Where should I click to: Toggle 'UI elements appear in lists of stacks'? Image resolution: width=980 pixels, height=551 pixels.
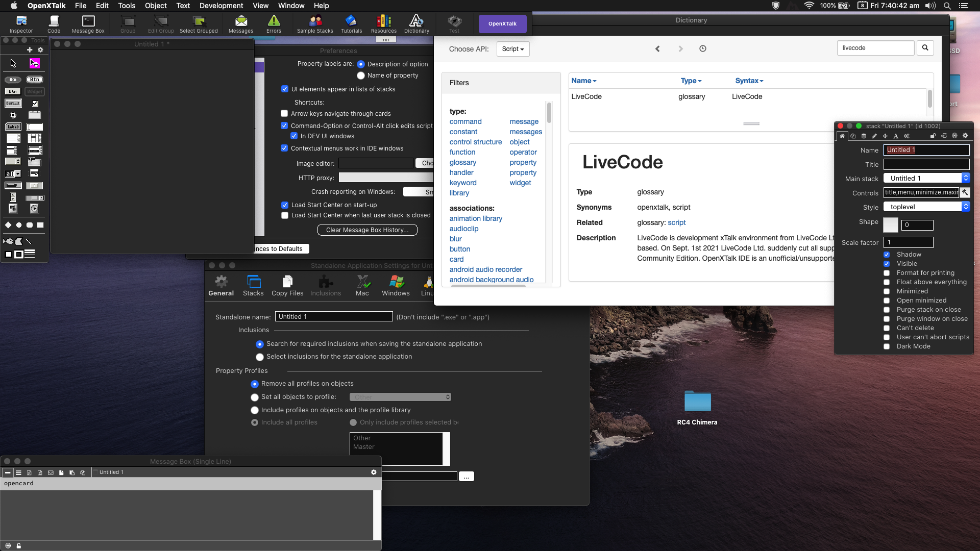pyautogui.click(x=285, y=89)
